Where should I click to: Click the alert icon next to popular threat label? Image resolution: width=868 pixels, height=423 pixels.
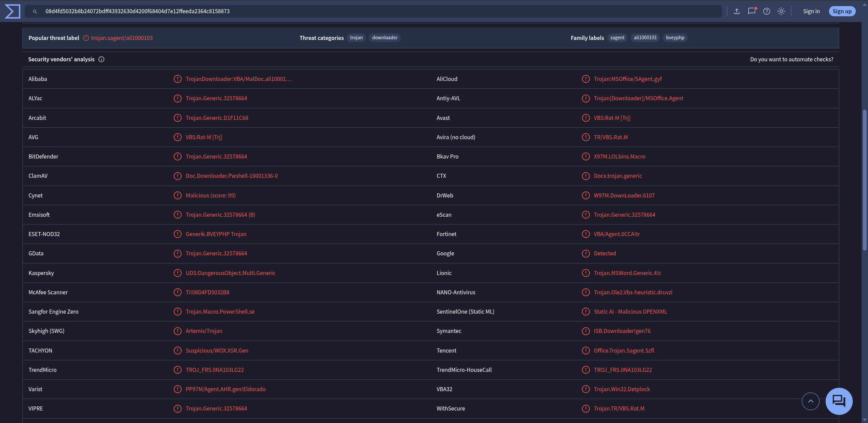pos(86,38)
